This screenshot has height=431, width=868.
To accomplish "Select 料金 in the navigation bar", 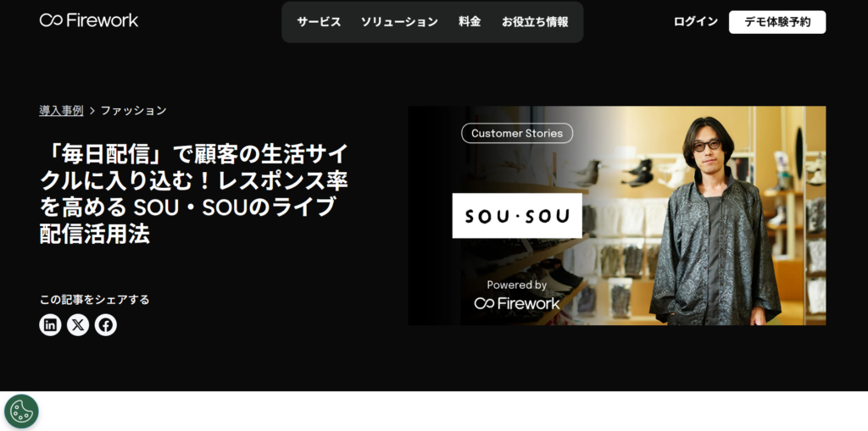I will tap(470, 21).
